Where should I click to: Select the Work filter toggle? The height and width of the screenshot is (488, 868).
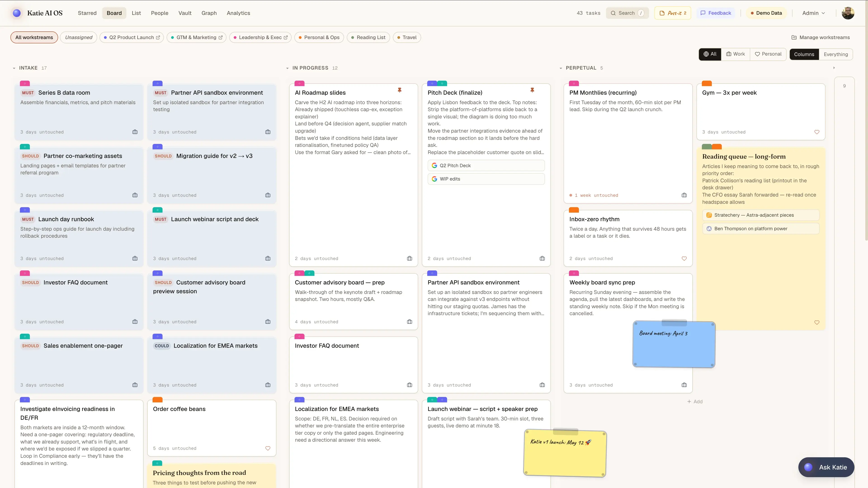click(x=736, y=54)
